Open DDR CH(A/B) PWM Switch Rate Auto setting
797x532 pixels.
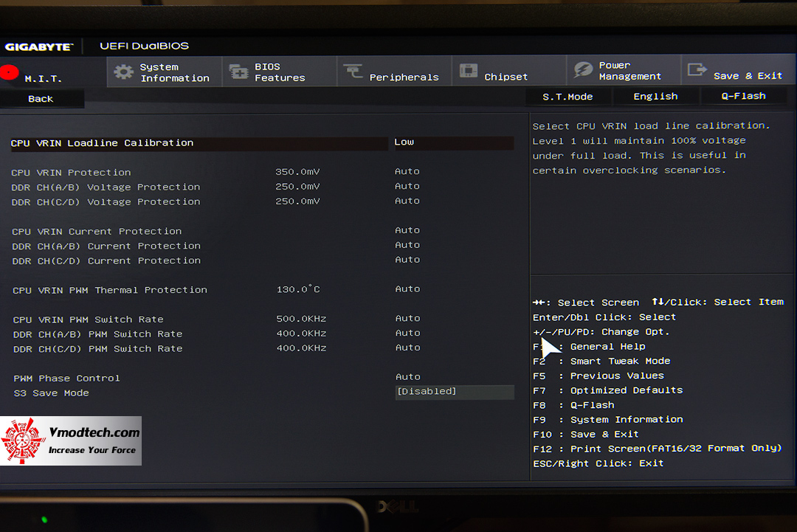pyautogui.click(x=408, y=334)
